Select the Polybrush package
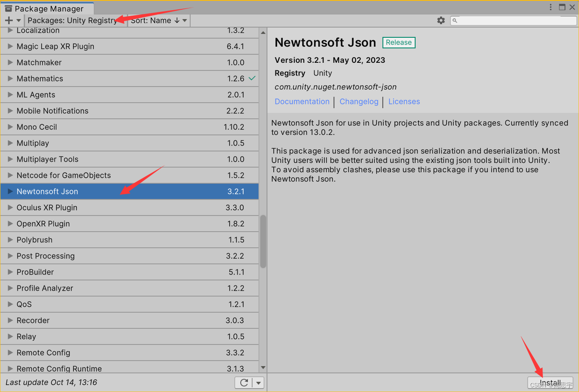579x392 pixels. (x=129, y=240)
